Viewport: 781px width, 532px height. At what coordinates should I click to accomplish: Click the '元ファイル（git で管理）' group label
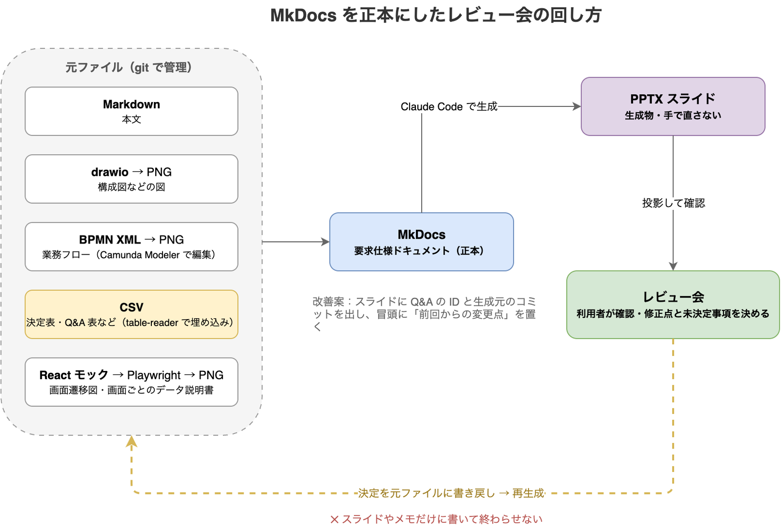point(131,67)
